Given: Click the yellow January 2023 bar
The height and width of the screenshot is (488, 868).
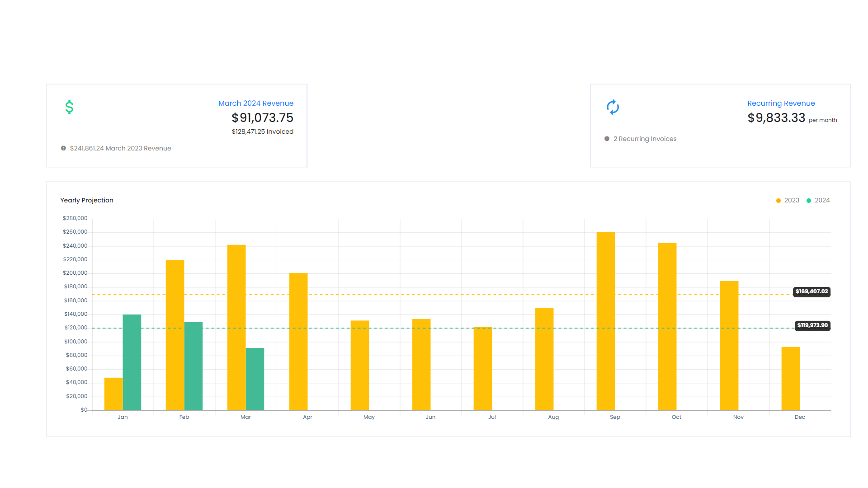Looking at the screenshot, I should [x=113, y=394].
